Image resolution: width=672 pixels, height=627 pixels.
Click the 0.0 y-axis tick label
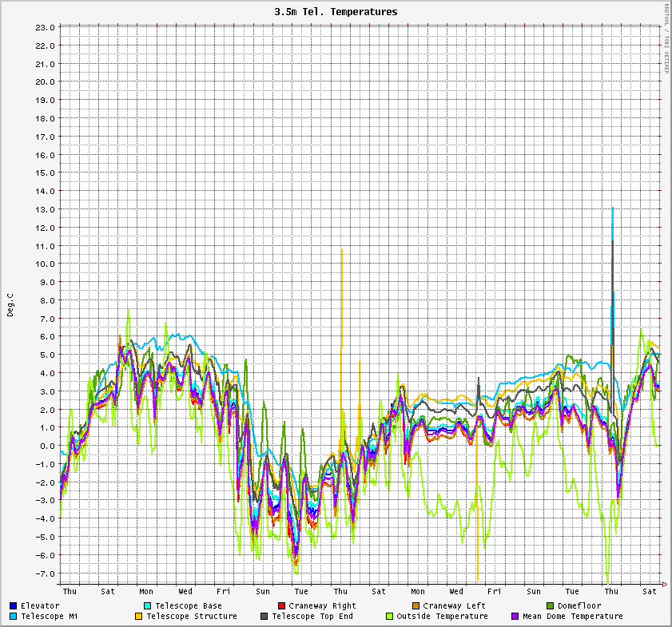click(47, 446)
